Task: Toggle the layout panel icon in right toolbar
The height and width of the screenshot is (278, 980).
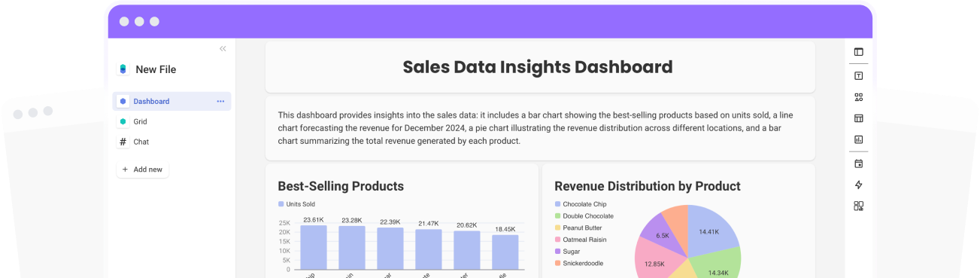Action: tap(858, 52)
